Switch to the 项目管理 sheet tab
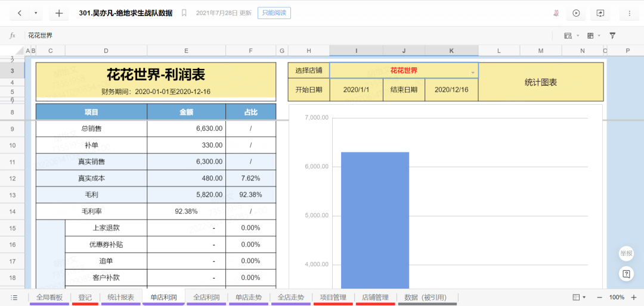 point(333,298)
